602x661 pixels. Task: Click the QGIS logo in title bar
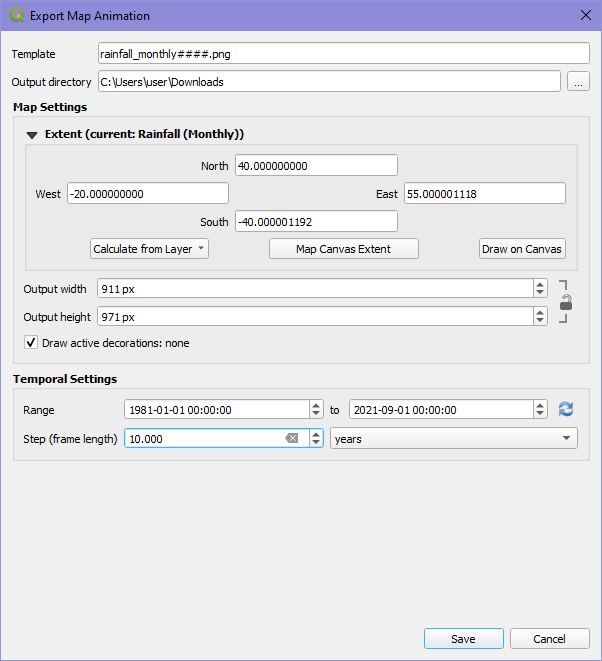click(17, 16)
